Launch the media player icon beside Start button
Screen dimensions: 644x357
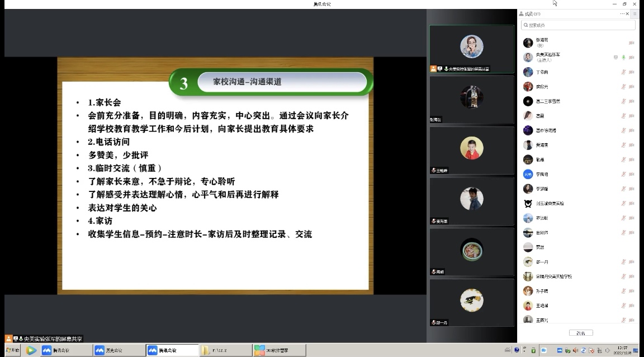[31, 351]
